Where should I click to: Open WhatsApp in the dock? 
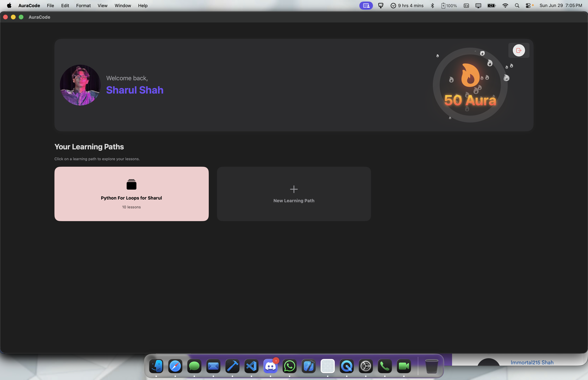(289, 366)
